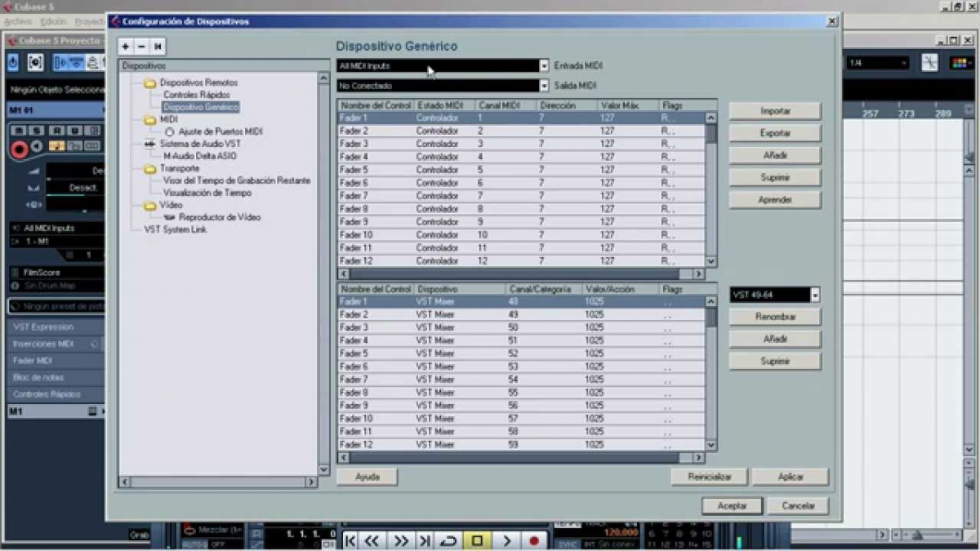Click the upper table vertical scrollbar

[x=710, y=189]
